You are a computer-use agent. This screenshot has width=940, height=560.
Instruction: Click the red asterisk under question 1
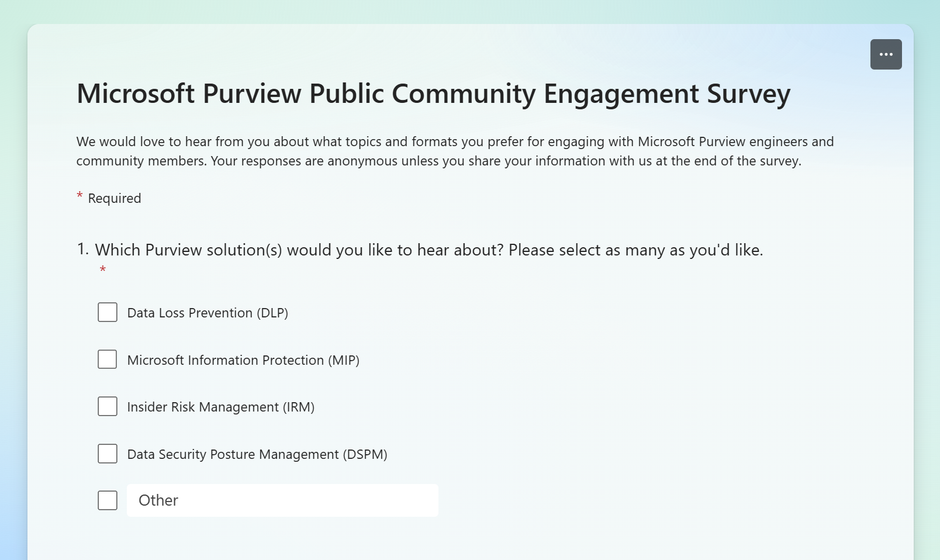[x=103, y=269]
